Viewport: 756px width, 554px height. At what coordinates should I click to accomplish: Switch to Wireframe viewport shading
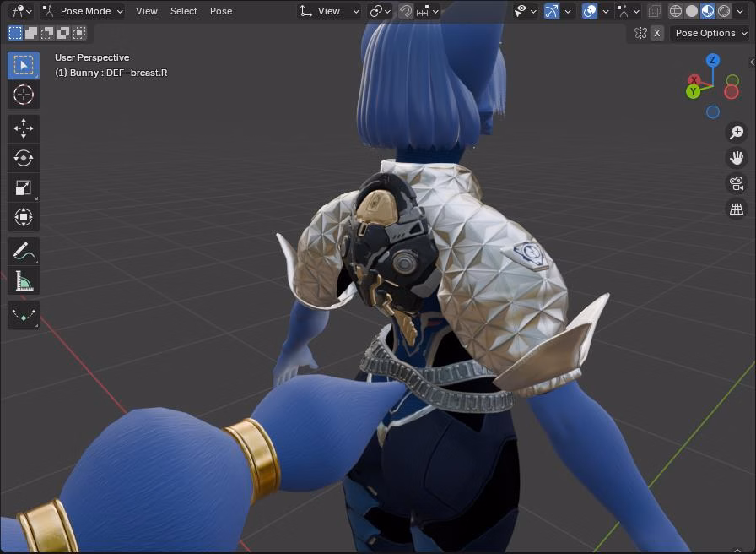click(676, 11)
